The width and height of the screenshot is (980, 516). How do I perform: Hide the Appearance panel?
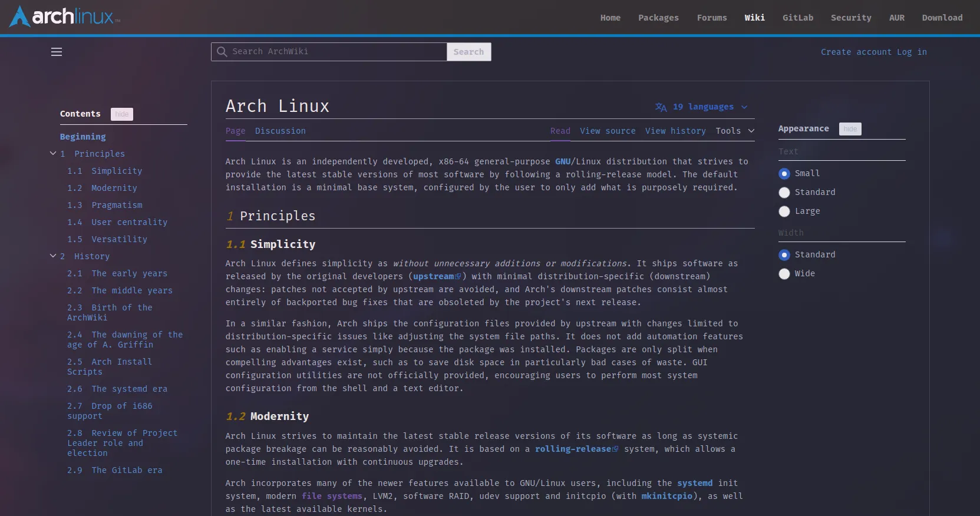click(850, 129)
